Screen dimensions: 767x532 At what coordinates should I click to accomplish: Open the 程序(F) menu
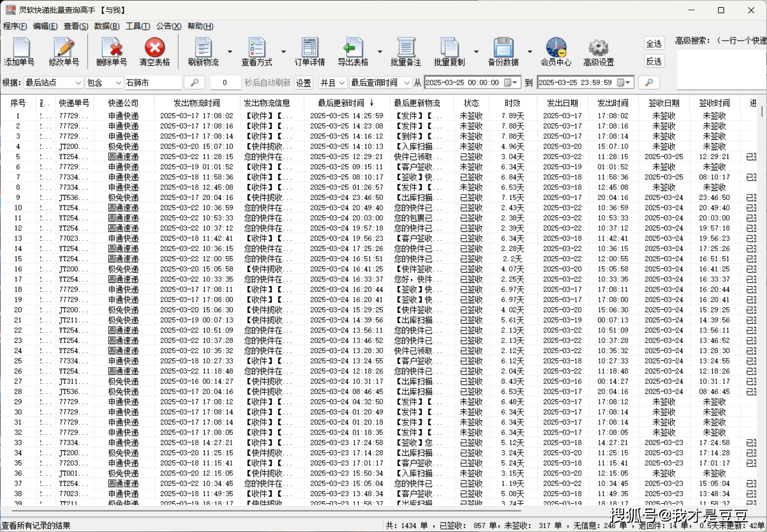coord(15,26)
